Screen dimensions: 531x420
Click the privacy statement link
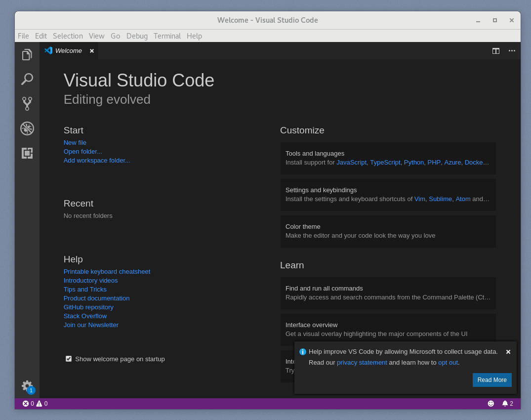click(362, 363)
